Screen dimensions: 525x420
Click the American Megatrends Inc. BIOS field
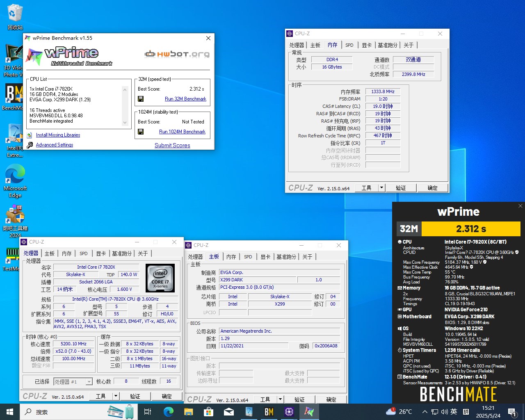tap(280, 331)
